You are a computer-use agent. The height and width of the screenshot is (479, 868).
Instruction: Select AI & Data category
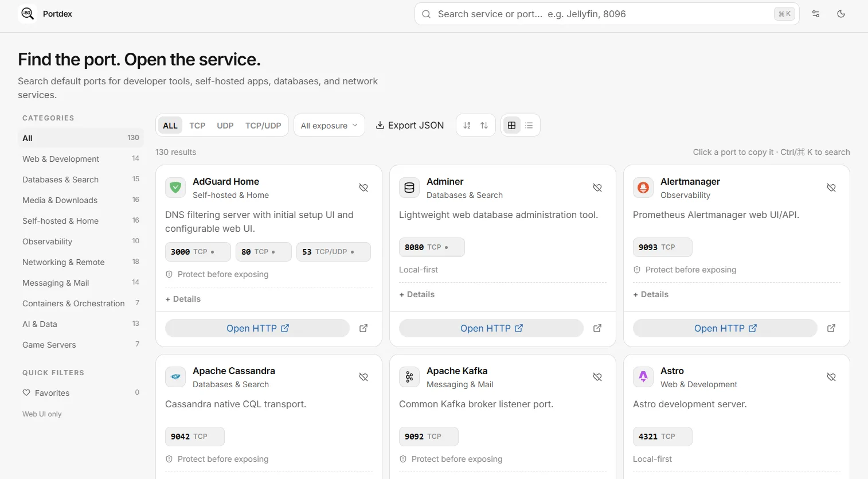point(80,324)
